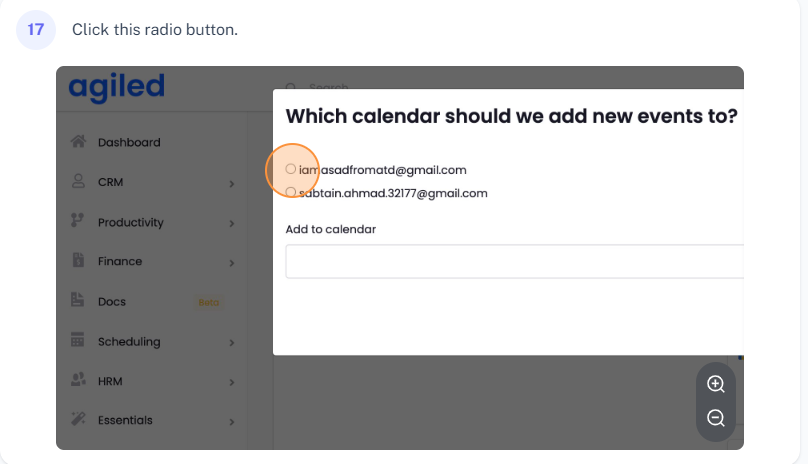This screenshot has width=808, height=464.
Task: Zoom in with magnifier plus button
Action: click(x=716, y=384)
